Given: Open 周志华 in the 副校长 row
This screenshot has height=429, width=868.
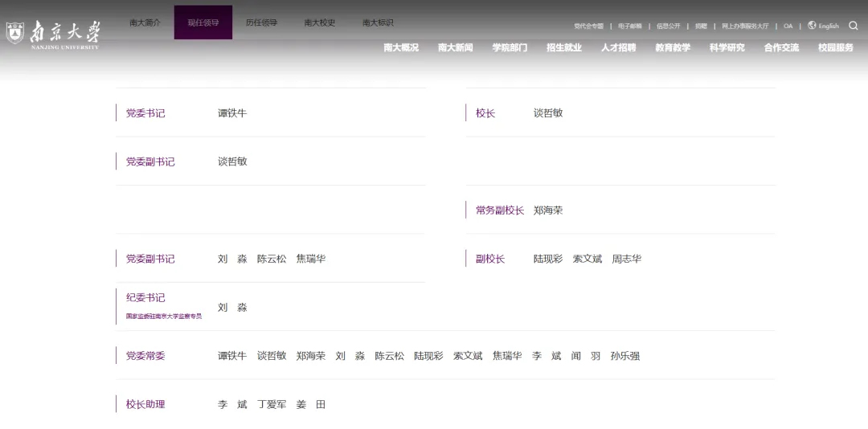Looking at the screenshot, I should click(627, 259).
